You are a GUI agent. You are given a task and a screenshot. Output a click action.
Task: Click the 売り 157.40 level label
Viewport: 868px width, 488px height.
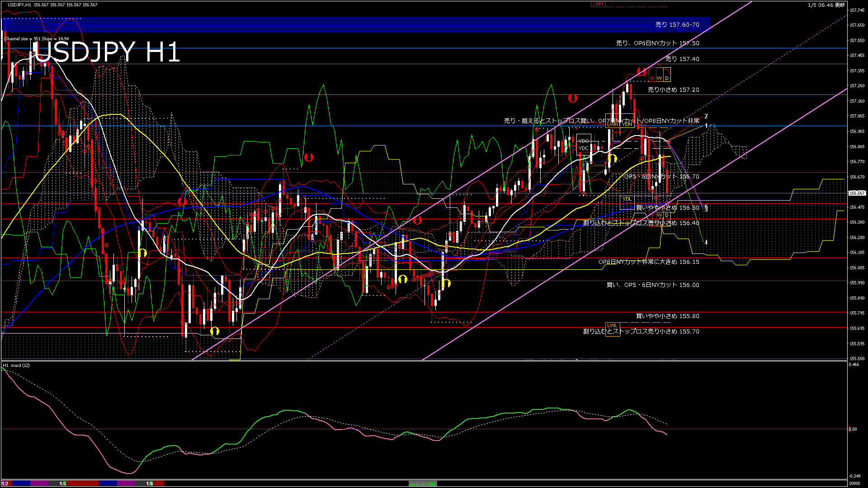[682, 59]
